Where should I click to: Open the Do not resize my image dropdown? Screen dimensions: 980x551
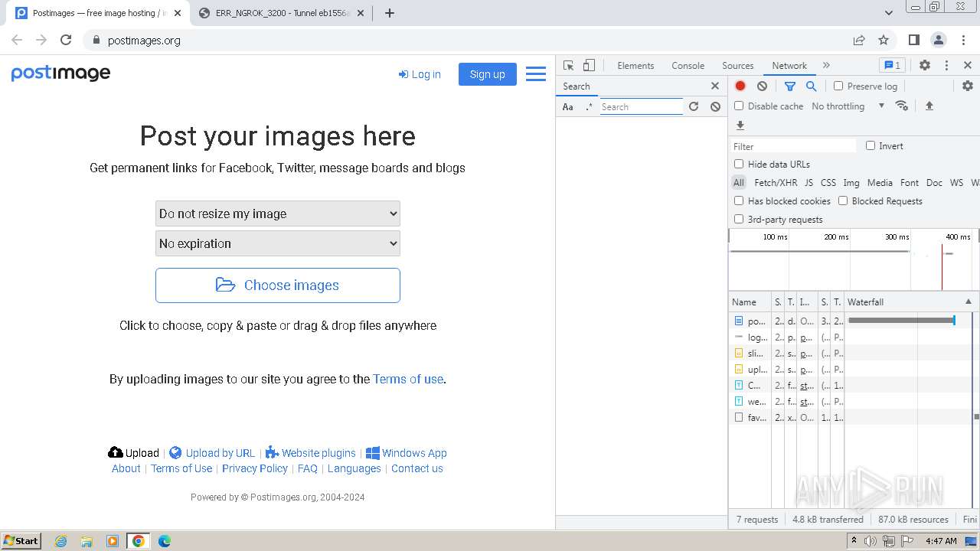[x=278, y=214]
